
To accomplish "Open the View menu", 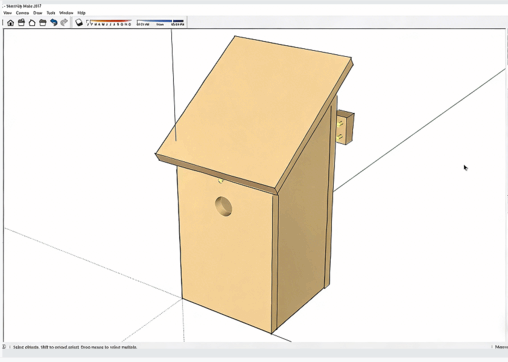I will (x=7, y=13).
